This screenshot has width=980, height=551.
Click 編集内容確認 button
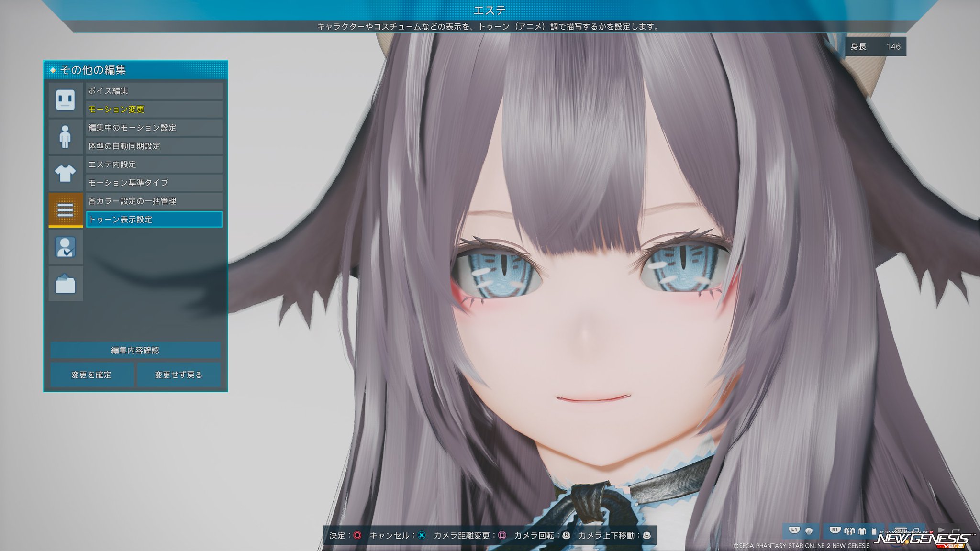135,350
